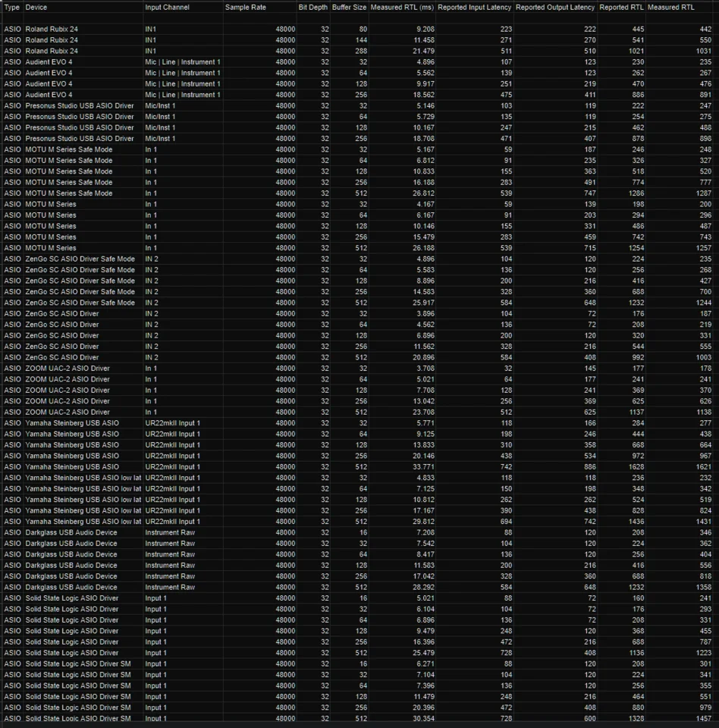Click the Buffer Size column header

tap(349, 7)
